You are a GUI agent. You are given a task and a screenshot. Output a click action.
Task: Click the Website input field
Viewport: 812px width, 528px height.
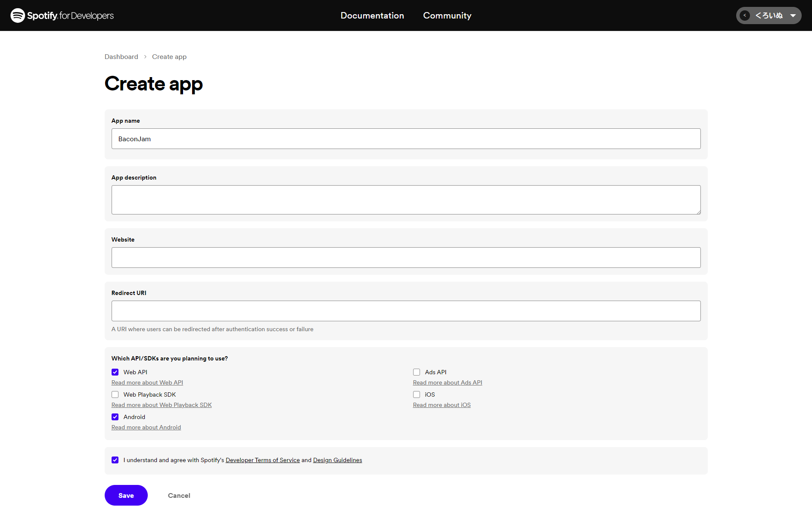coord(406,258)
